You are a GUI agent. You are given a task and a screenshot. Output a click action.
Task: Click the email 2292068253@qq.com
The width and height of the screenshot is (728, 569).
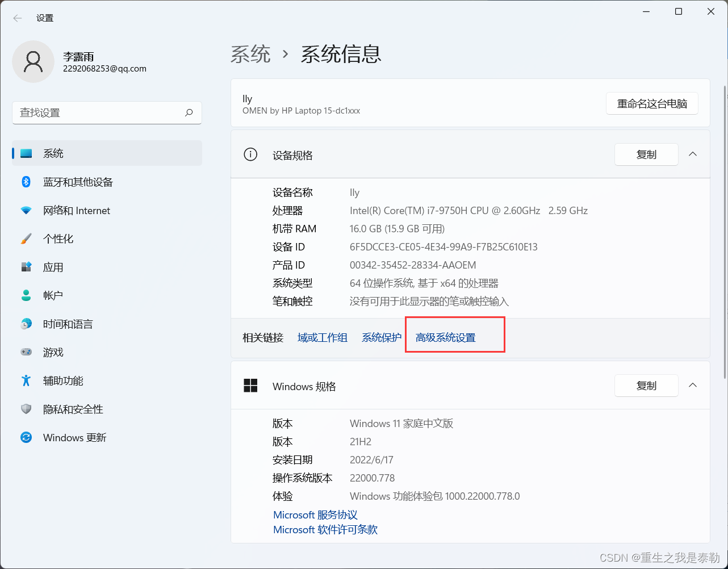(104, 69)
